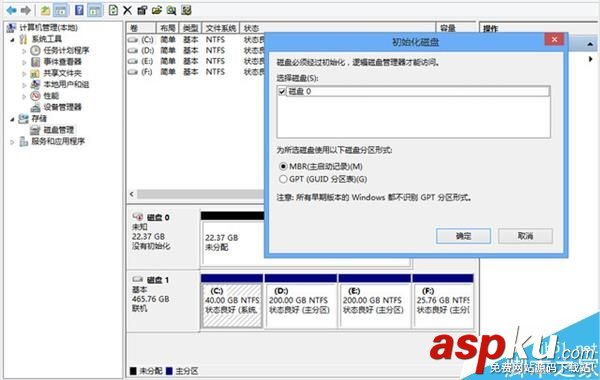The width and height of the screenshot is (600, 380).
Task: Click the refresh page icon in toolbar
Action: tap(113, 10)
